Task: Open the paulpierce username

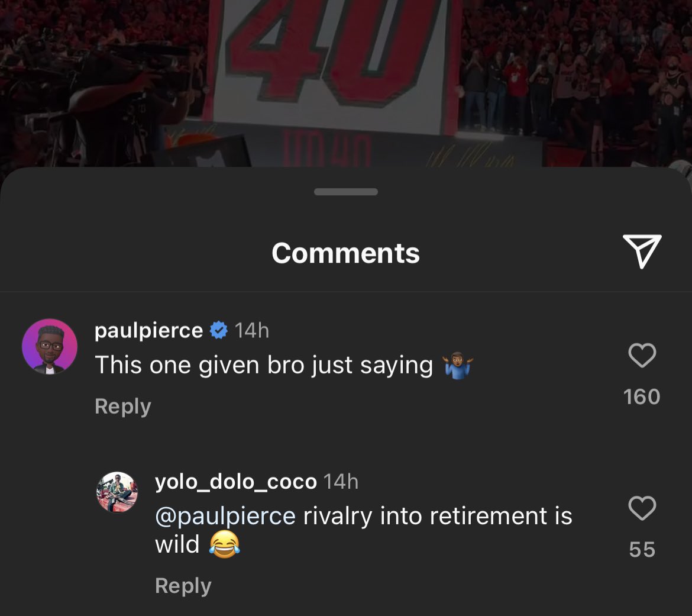Action: click(x=148, y=330)
